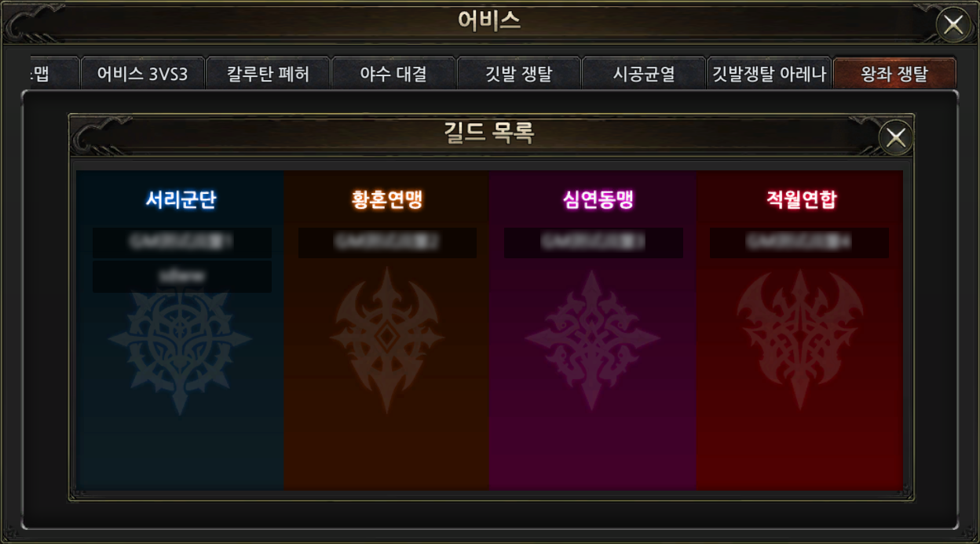Go to the 깃발 쟁탈 tab
Image resolution: width=980 pixels, height=544 pixels.
(518, 74)
